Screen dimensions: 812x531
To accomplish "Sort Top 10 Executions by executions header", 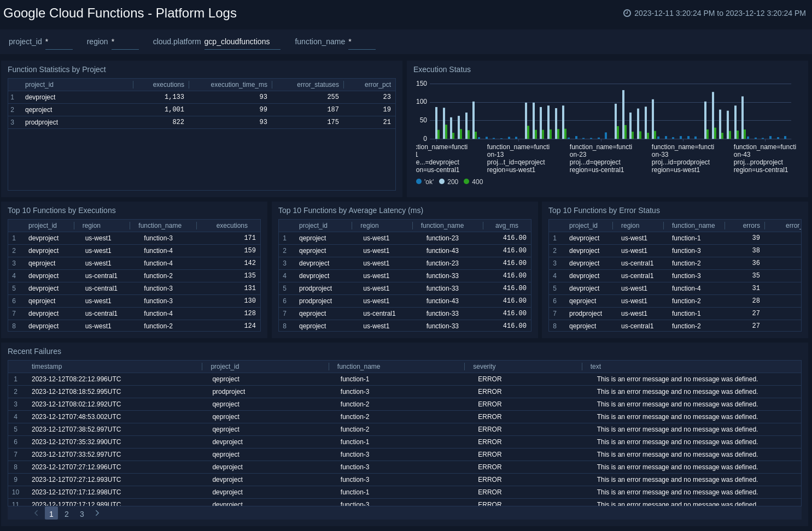I will 232,226.
